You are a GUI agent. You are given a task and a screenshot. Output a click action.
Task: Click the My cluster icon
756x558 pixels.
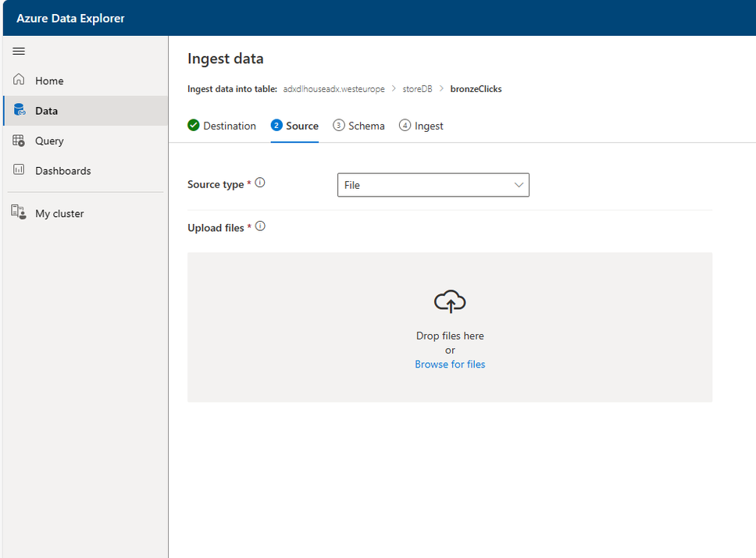[19, 212]
